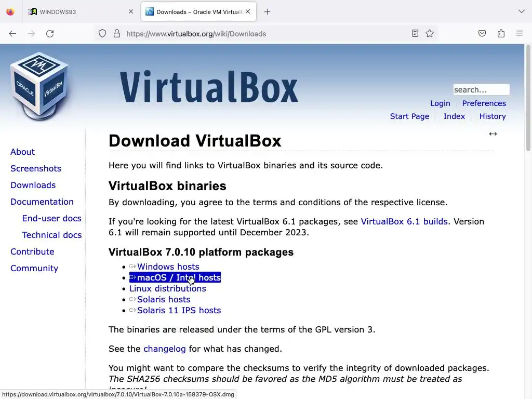
Task: Click the Download VirtualBox heading
Action: [x=195, y=141]
